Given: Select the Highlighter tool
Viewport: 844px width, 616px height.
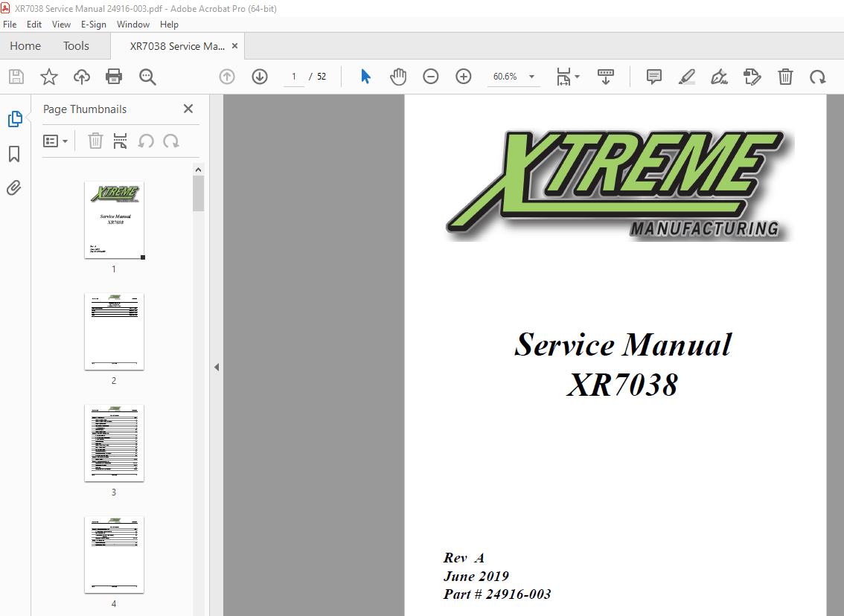Looking at the screenshot, I should coord(686,77).
